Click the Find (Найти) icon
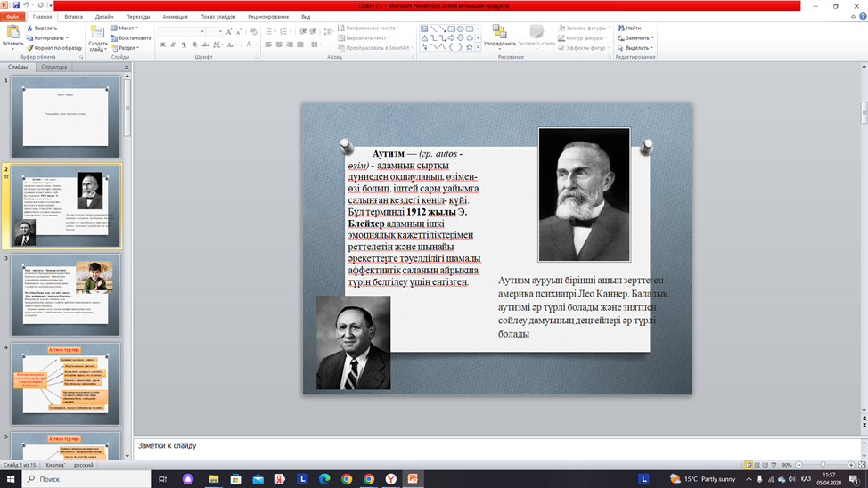 632,28
